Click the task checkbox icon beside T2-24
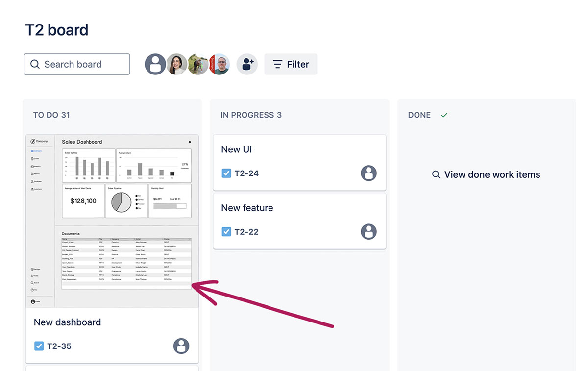 click(x=226, y=173)
